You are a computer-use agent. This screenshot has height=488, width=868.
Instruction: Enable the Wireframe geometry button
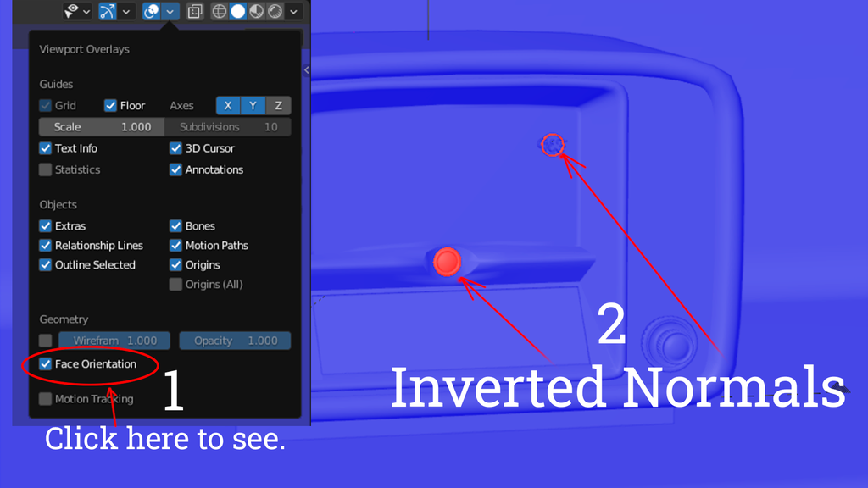pyautogui.click(x=45, y=340)
